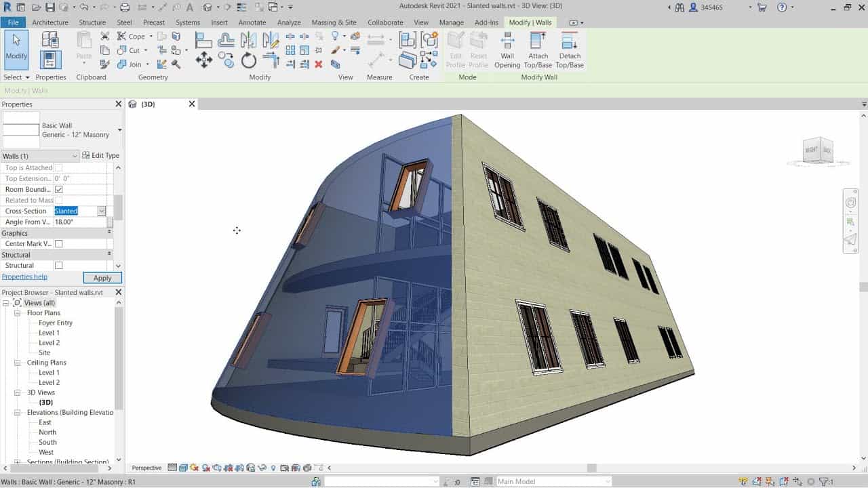Viewport: 868px width, 488px height.
Task: Switch to the Annotate ribbon tab
Action: click(252, 22)
